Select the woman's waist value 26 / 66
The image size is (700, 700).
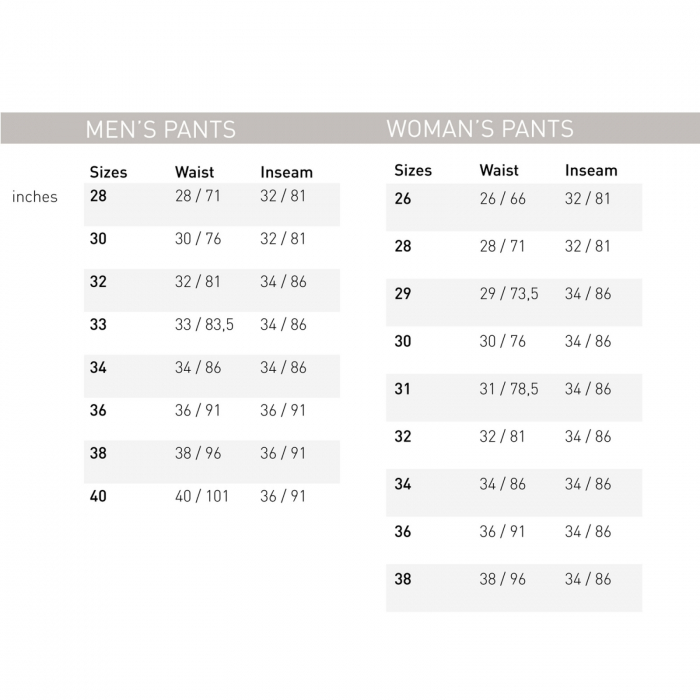(502, 199)
